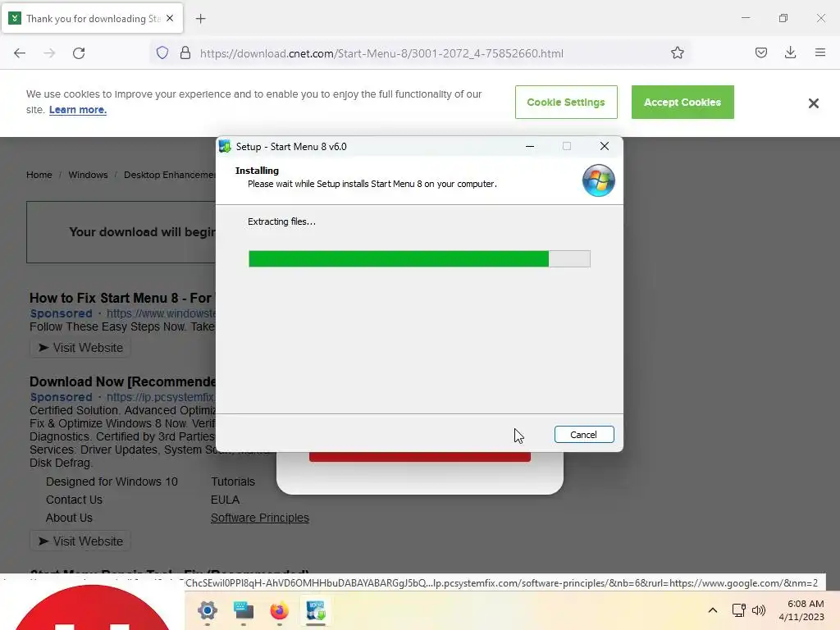Open 'Download Now [Recommended]' ad headline
Viewport: 840px width, 630px height.
122,381
